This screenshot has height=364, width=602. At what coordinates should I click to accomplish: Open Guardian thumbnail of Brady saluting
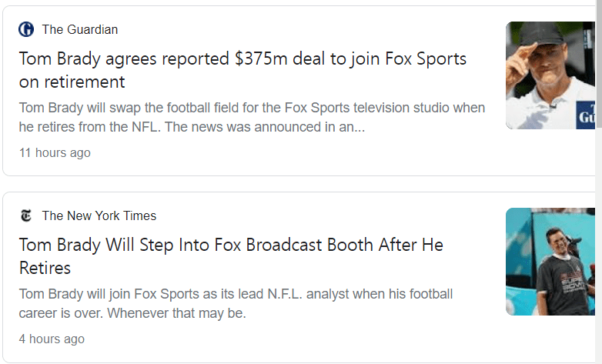(550, 75)
